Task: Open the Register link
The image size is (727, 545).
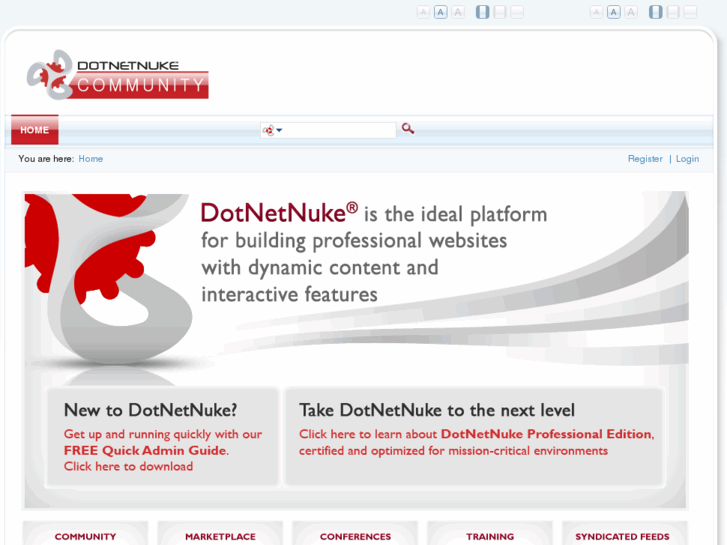Action: point(645,159)
